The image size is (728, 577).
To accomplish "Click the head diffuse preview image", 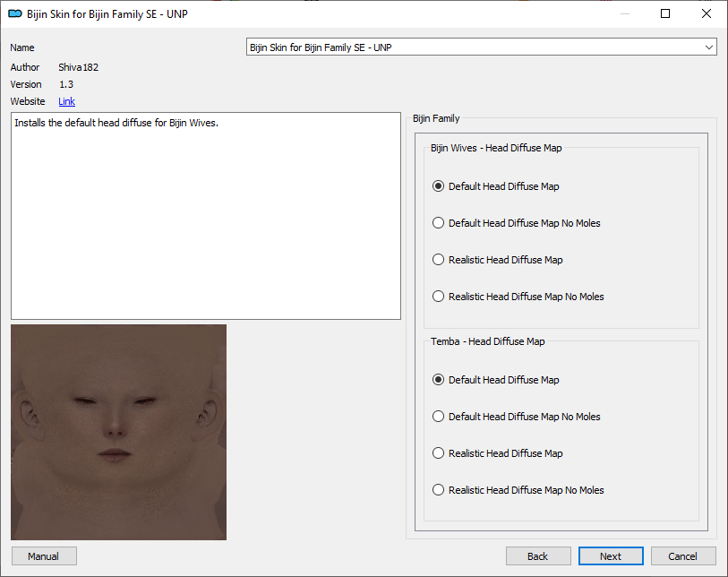I will point(118,432).
